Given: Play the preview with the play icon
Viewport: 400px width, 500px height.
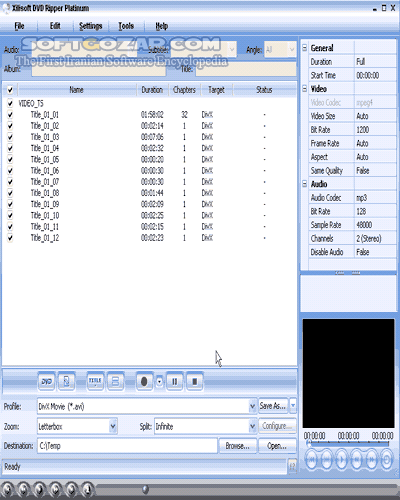Looking at the screenshot, I should tap(341, 460).
